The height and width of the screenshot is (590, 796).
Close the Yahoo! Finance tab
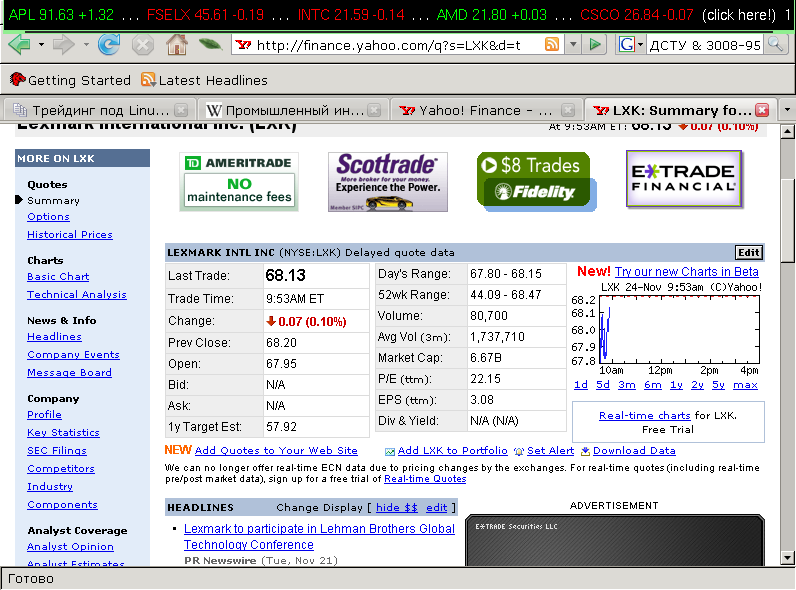[568, 110]
